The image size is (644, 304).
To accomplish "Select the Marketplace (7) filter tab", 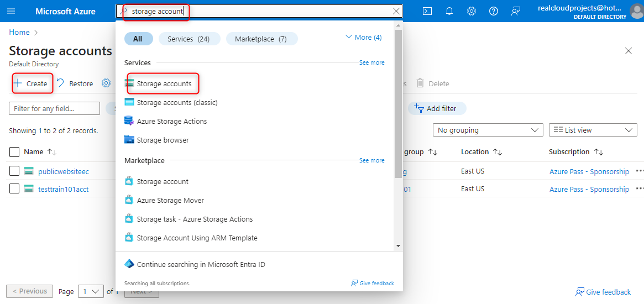I will (261, 39).
